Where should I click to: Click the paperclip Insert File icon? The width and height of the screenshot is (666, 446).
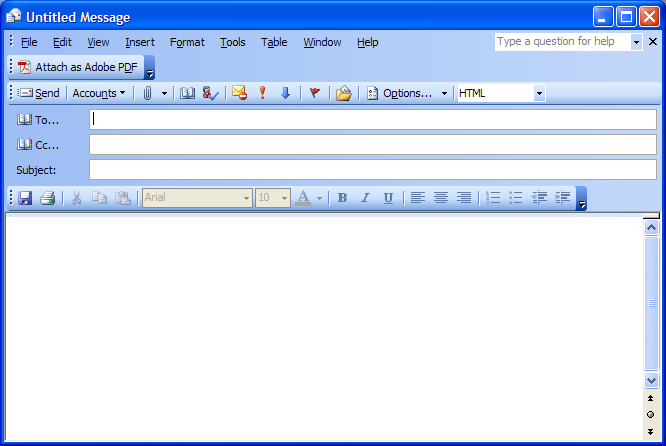coord(147,93)
